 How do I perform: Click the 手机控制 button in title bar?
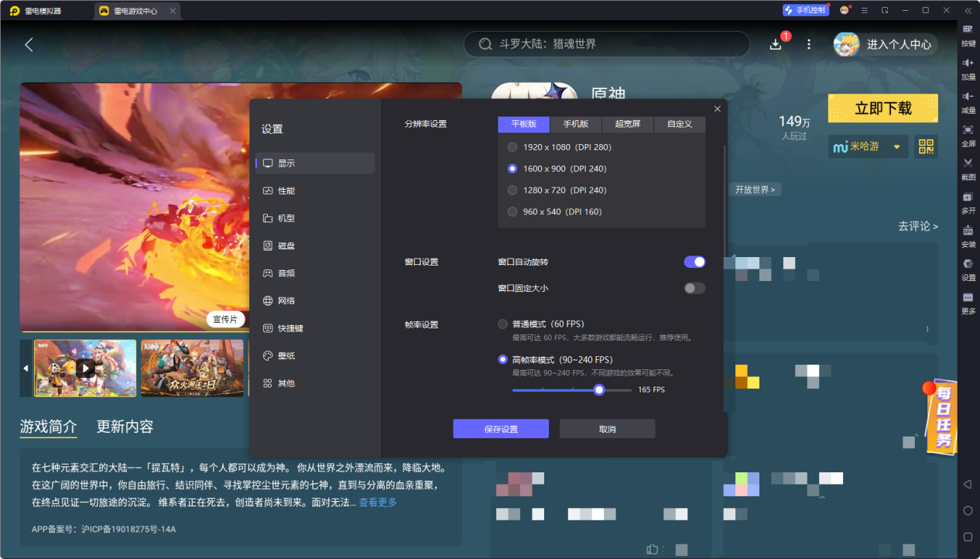click(x=804, y=10)
